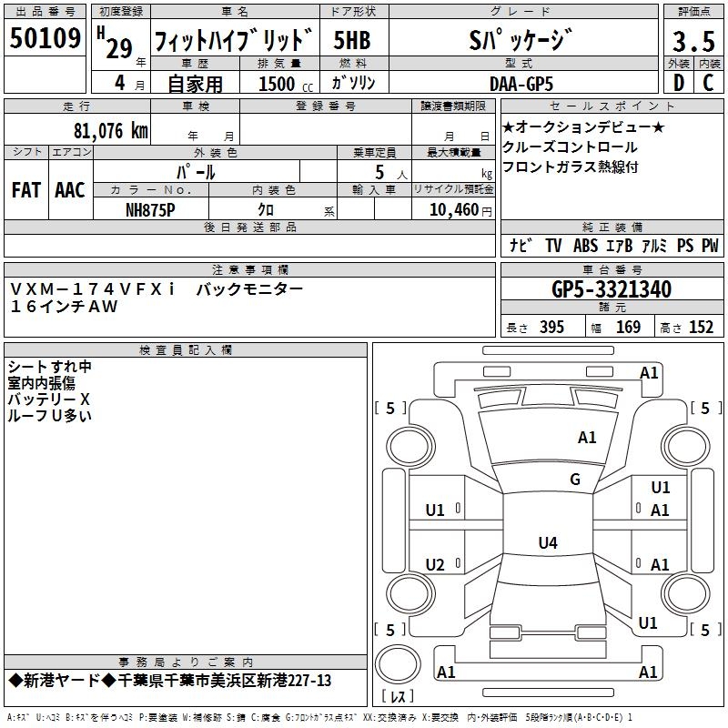Screen dimensions: 728x728
Task: Click the registration year 29
Action: pos(119,48)
